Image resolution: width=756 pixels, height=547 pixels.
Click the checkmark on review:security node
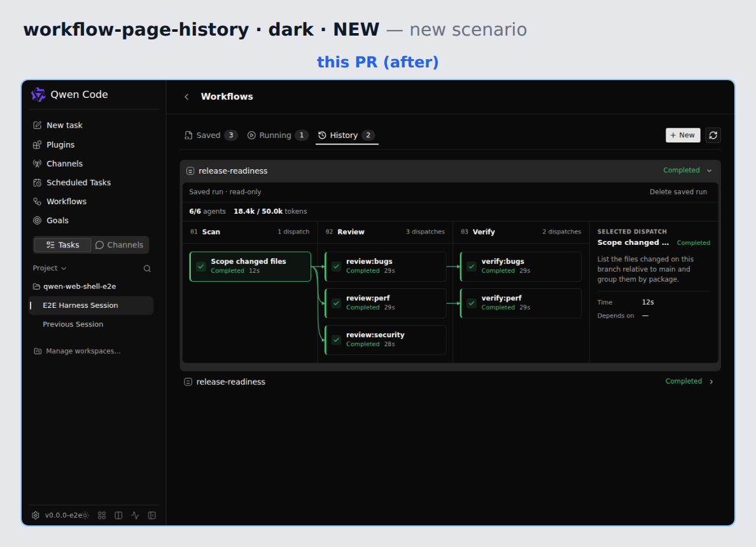pyautogui.click(x=337, y=339)
